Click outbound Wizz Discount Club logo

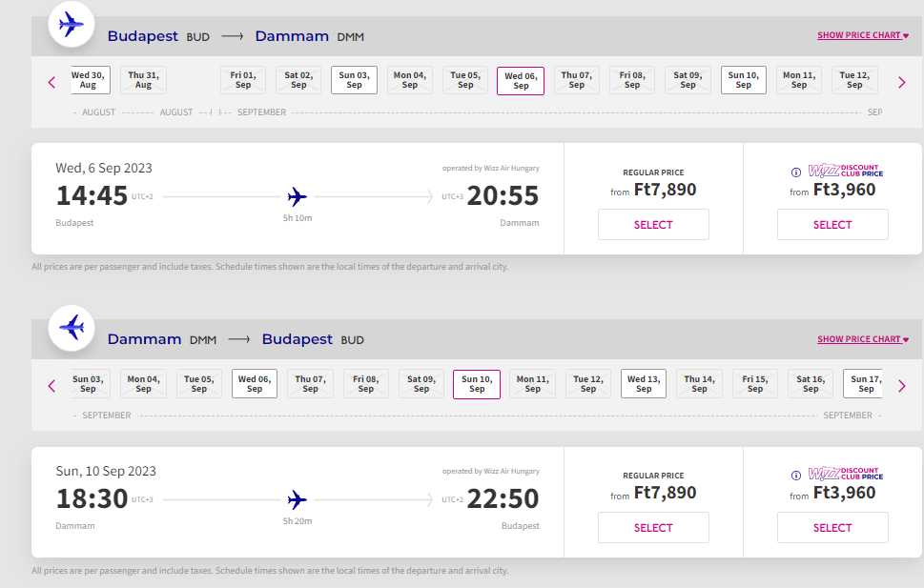846,171
